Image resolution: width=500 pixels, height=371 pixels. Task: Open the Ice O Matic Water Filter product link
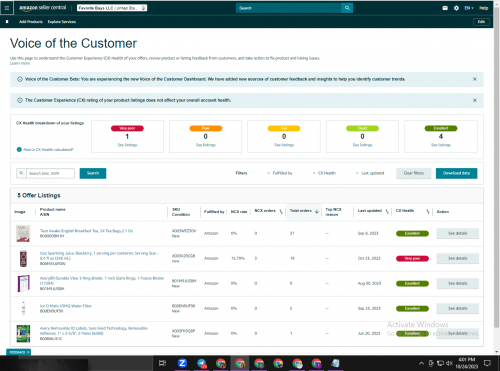66,306
